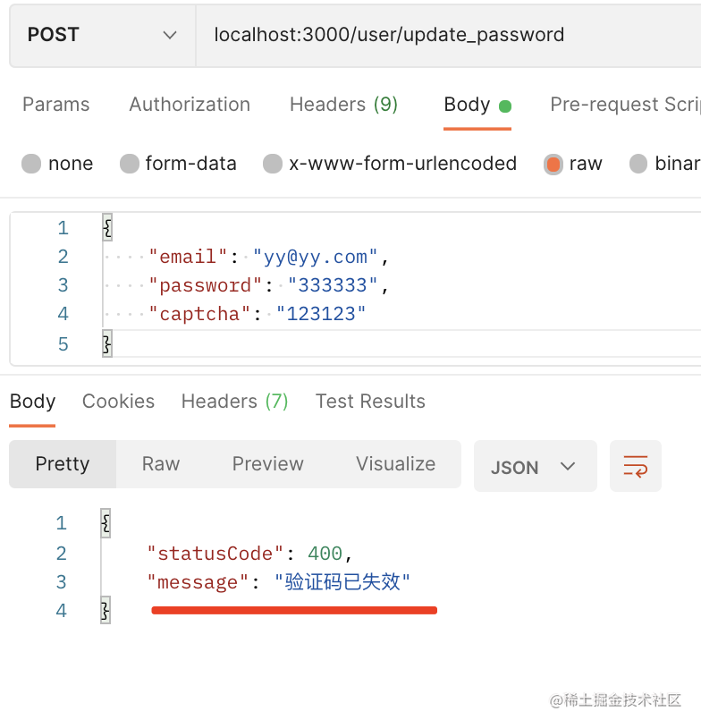Open the Params tab
This screenshot has width=701, height=728.
click(55, 105)
